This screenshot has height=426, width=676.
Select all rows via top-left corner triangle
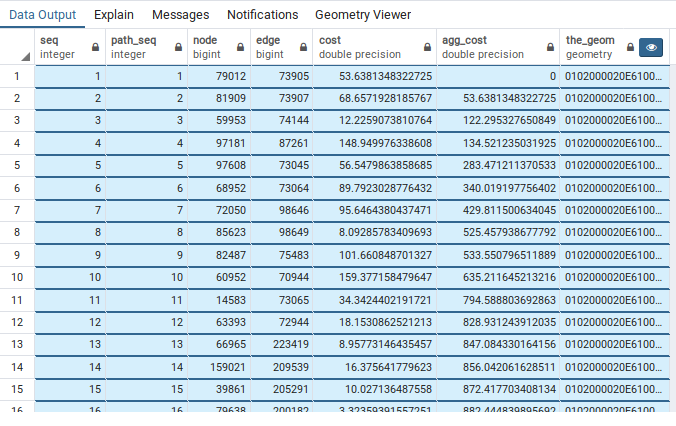[25, 56]
